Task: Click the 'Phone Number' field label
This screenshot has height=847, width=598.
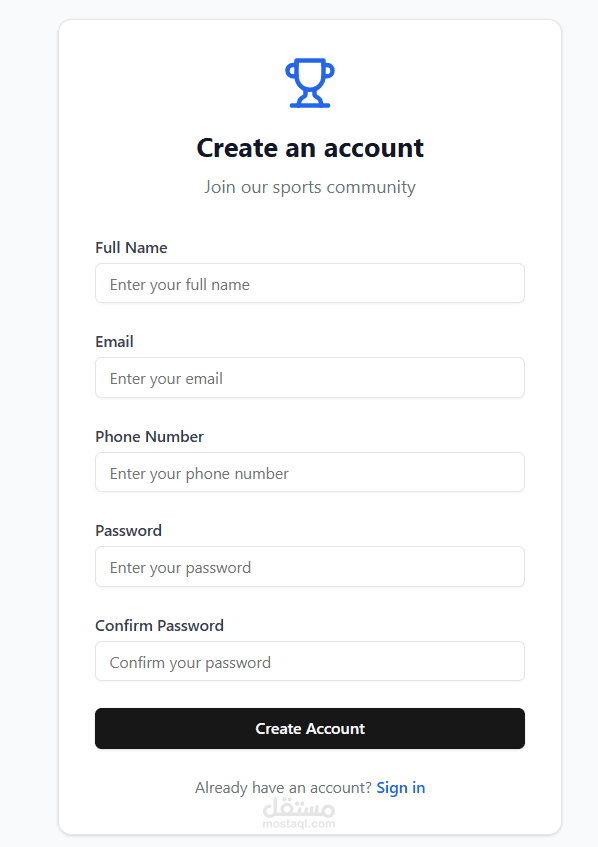Action: click(x=149, y=436)
